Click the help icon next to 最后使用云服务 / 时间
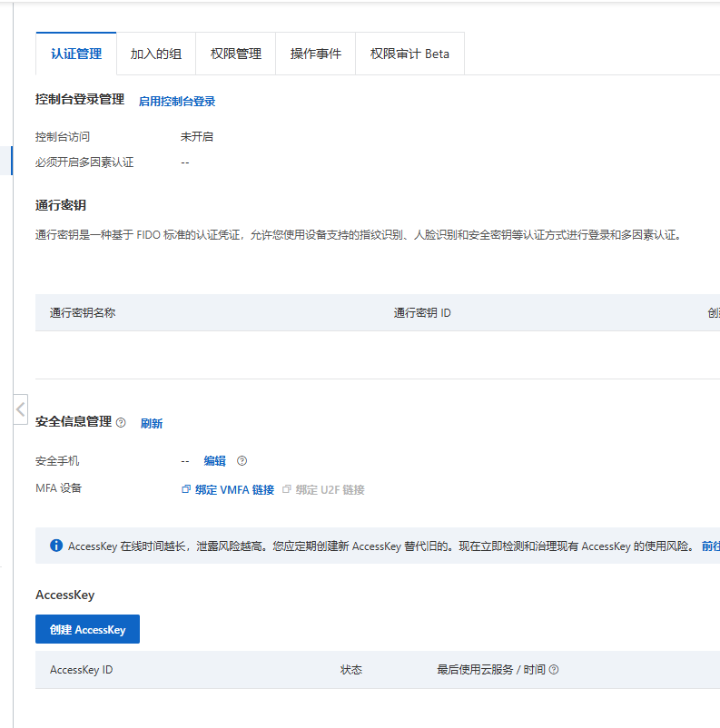This screenshot has height=728, width=720. (554, 670)
